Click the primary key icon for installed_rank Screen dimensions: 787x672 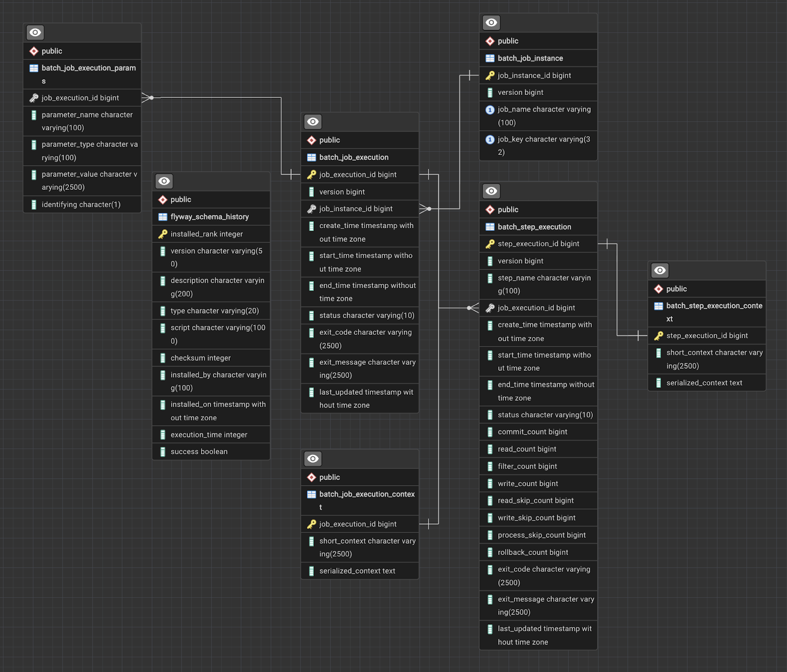163,234
